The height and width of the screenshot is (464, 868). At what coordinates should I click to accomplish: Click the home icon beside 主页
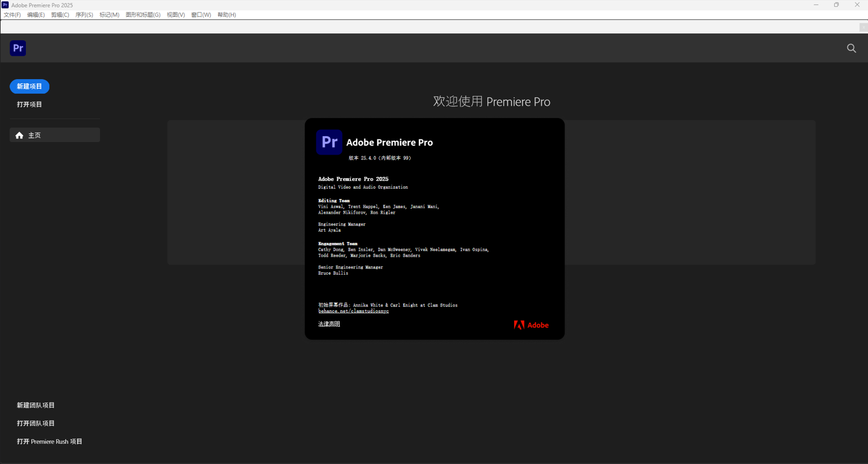click(x=19, y=135)
